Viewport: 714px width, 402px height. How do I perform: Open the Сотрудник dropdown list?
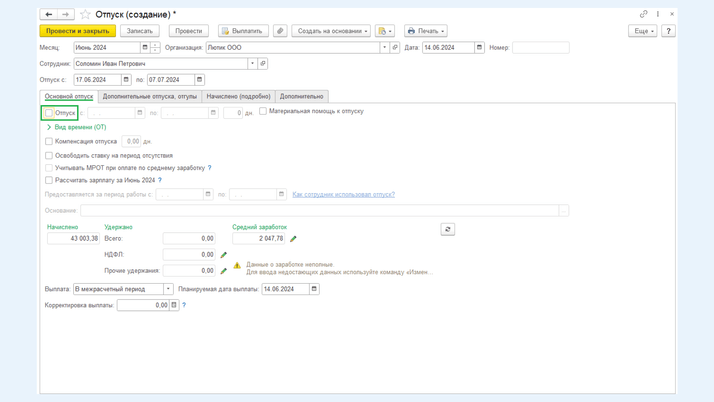point(252,64)
